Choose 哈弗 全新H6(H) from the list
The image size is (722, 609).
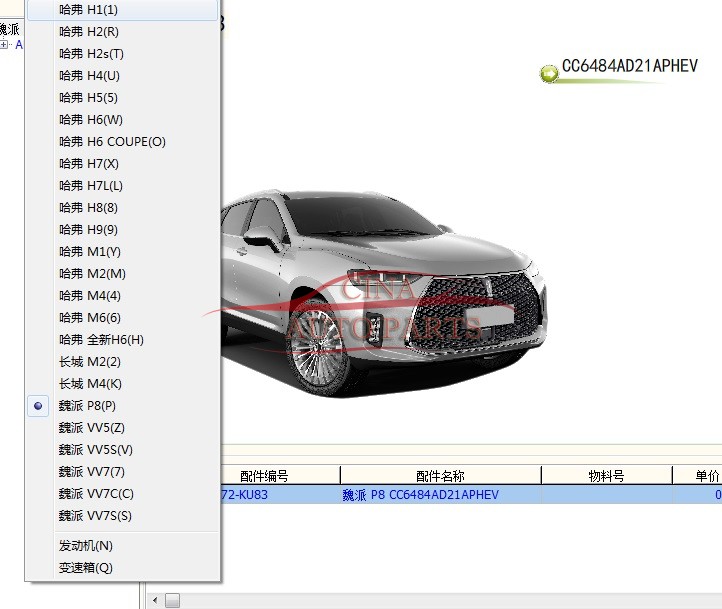pos(101,340)
